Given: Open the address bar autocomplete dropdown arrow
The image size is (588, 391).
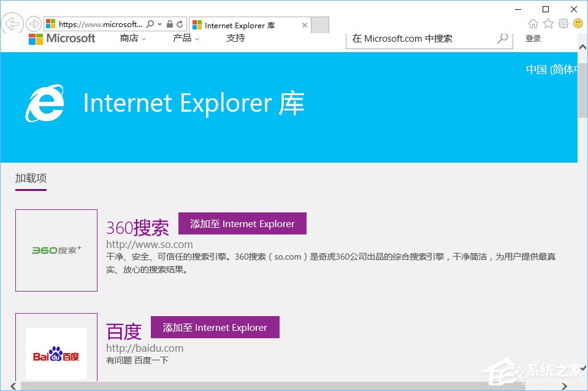Looking at the screenshot, I should point(159,23).
